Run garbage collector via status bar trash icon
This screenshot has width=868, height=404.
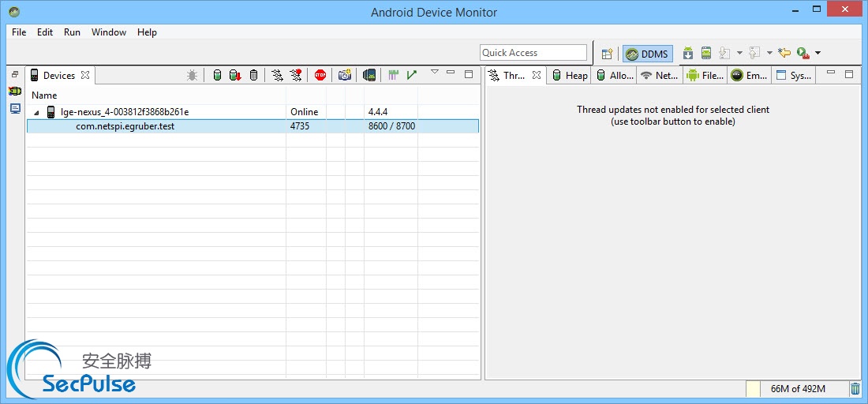click(855, 389)
